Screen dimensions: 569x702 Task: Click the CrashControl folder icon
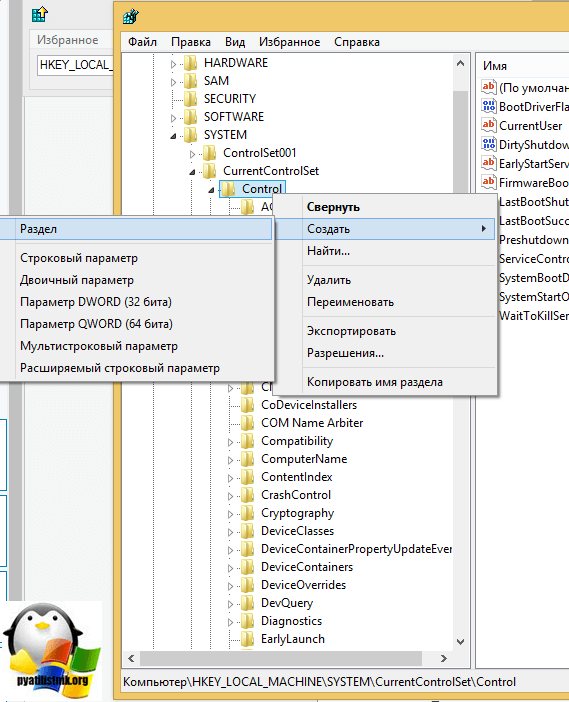coord(248,495)
